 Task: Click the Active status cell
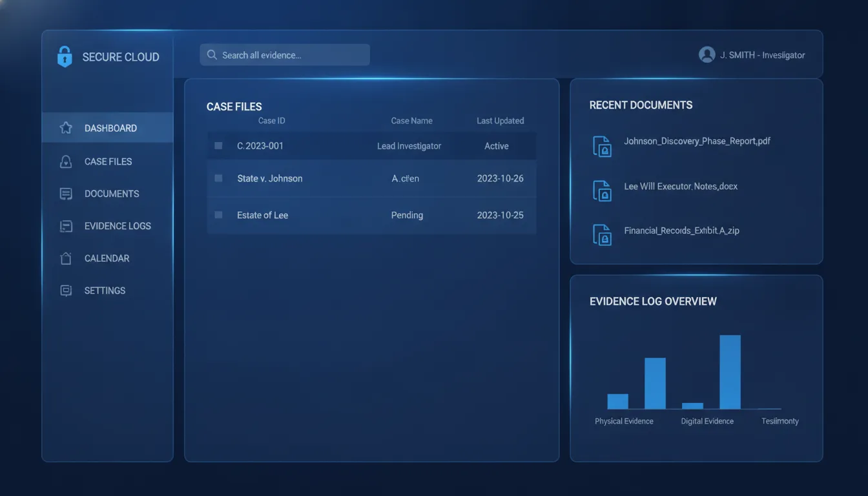point(497,146)
